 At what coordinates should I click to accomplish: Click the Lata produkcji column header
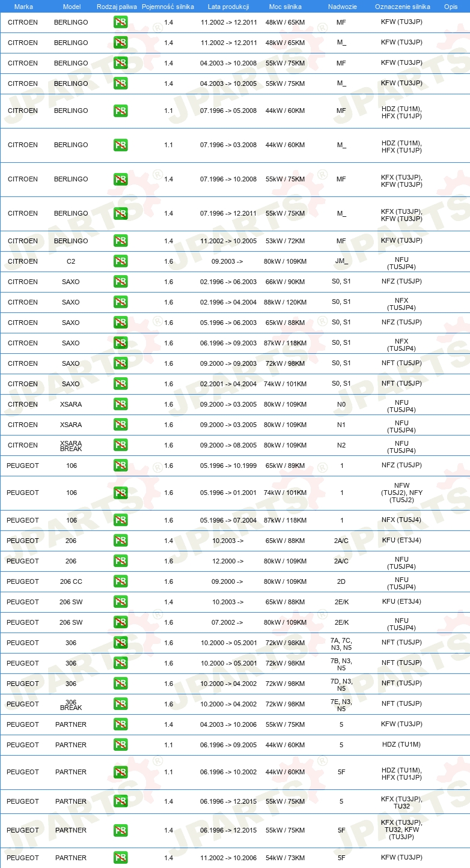[228, 7]
